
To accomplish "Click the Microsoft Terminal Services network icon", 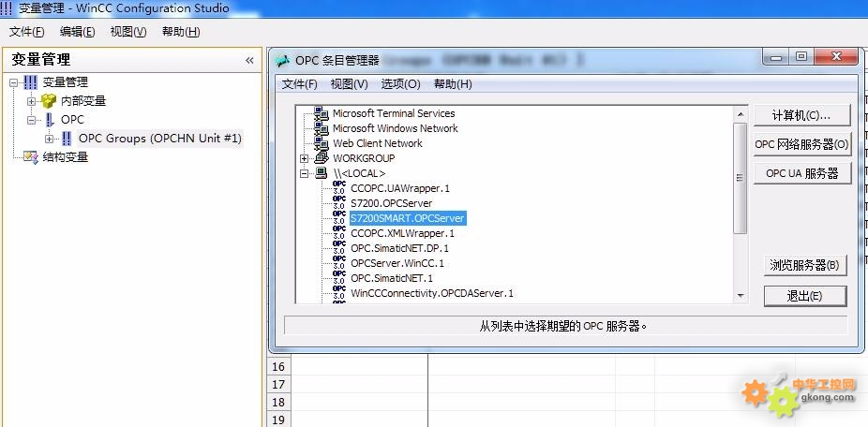I will pos(322,113).
